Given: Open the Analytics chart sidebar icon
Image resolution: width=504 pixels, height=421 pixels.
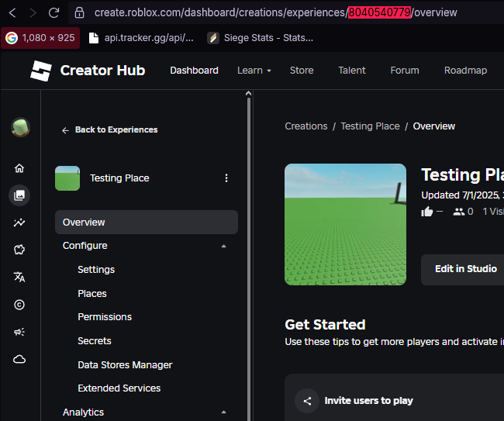Looking at the screenshot, I should pos(19,223).
